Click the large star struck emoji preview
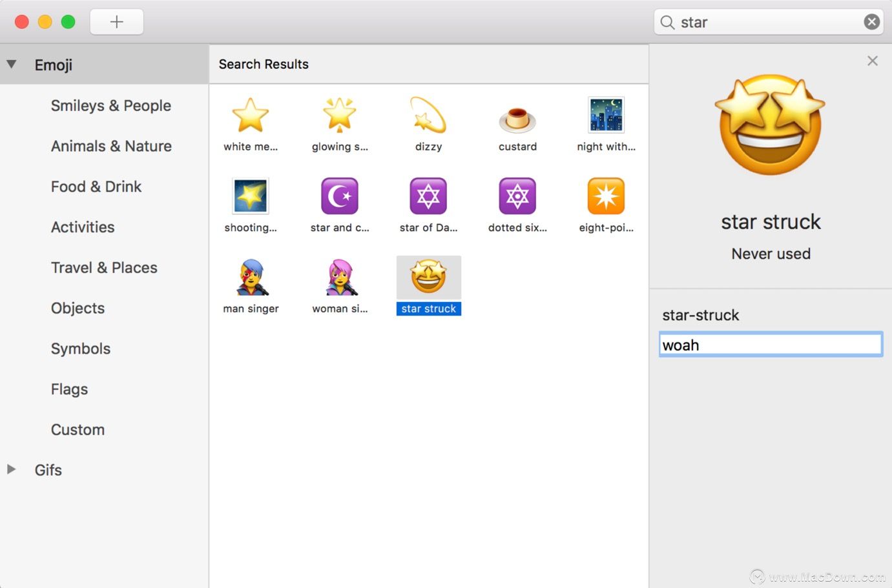The width and height of the screenshot is (892, 588). tap(770, 125)
